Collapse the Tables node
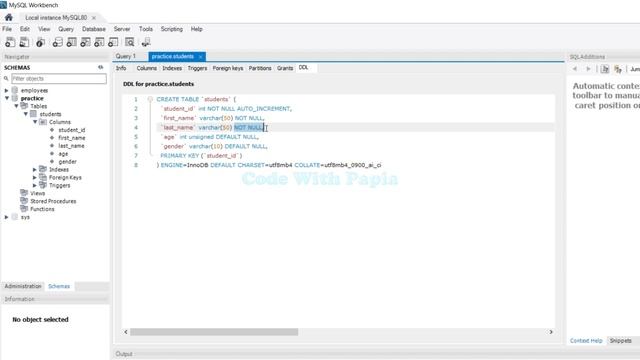The height and width of the screenshot is (360, 640). tap(16, 106)
